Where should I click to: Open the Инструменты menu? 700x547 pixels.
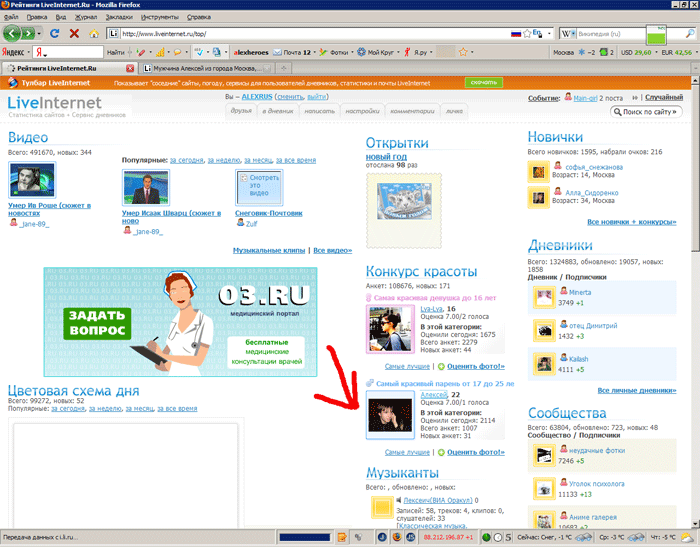point(159,17)
